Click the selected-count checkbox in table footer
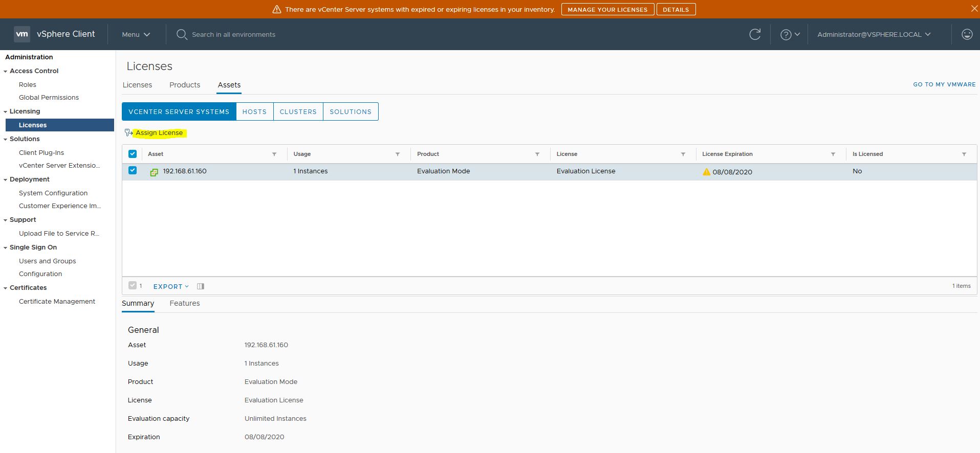This screenshot has width=980, height=453. tap(133, 285)
